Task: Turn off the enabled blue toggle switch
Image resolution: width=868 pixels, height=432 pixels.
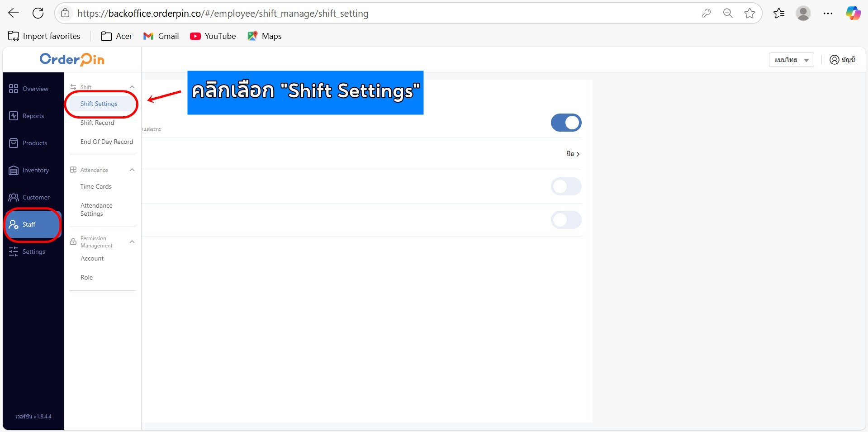Action: point(566,123)
